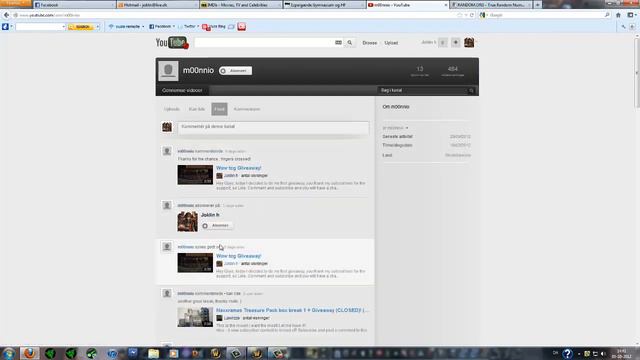Switch to the Hotmail browser tab
The image size is (640, 360).
tap(157, 5)
